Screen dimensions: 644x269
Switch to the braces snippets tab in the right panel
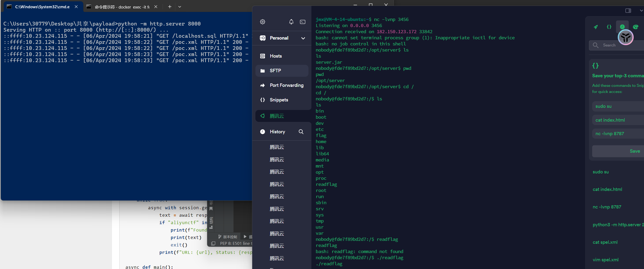609,27
